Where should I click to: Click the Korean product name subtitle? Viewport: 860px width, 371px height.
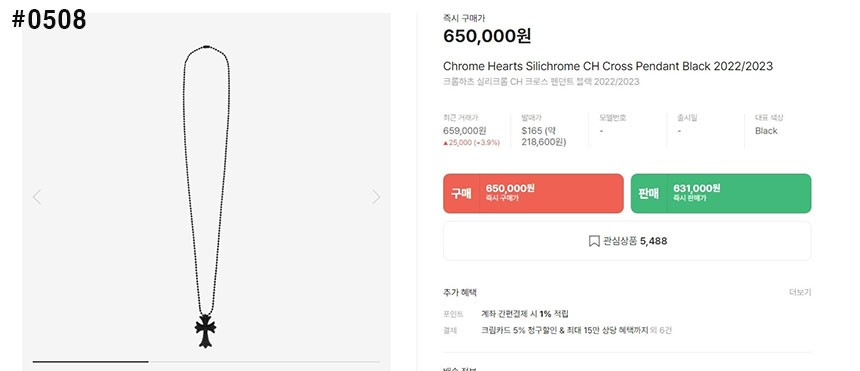click(x=541, y=82)
